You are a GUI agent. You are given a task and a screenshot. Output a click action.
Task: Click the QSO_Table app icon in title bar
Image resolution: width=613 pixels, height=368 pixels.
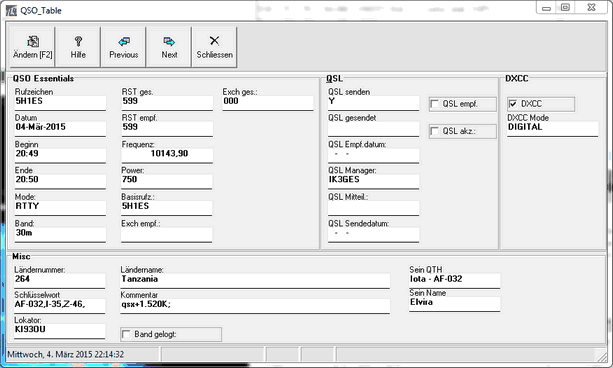pyautogui.click(x=11, y=11)
